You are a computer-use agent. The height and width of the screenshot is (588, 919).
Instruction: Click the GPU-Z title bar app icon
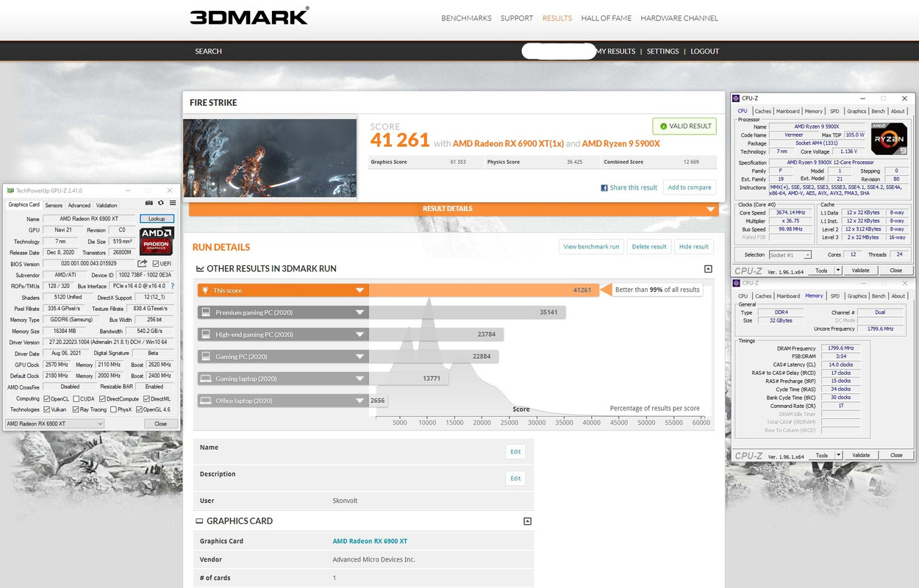coord(11,190)
